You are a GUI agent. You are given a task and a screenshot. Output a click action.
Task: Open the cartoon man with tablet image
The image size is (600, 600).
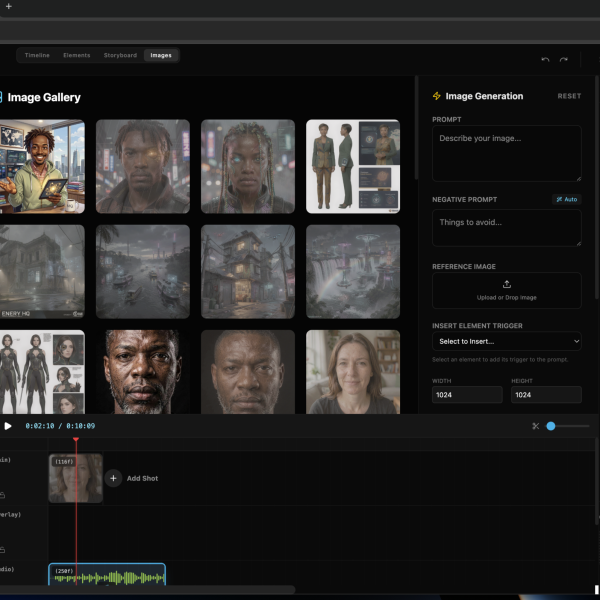click(42, 166)
